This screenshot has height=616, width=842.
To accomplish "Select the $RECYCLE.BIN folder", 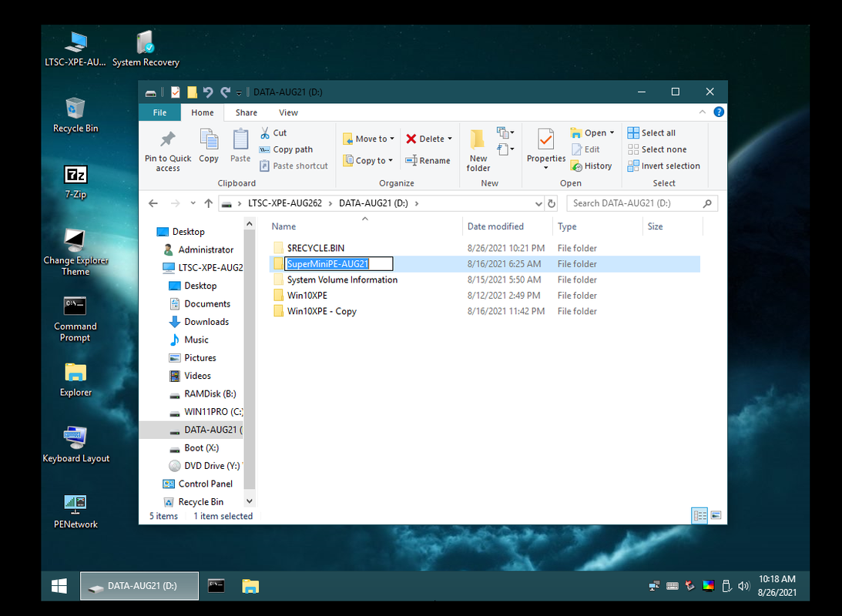I will tap(485, 248).
